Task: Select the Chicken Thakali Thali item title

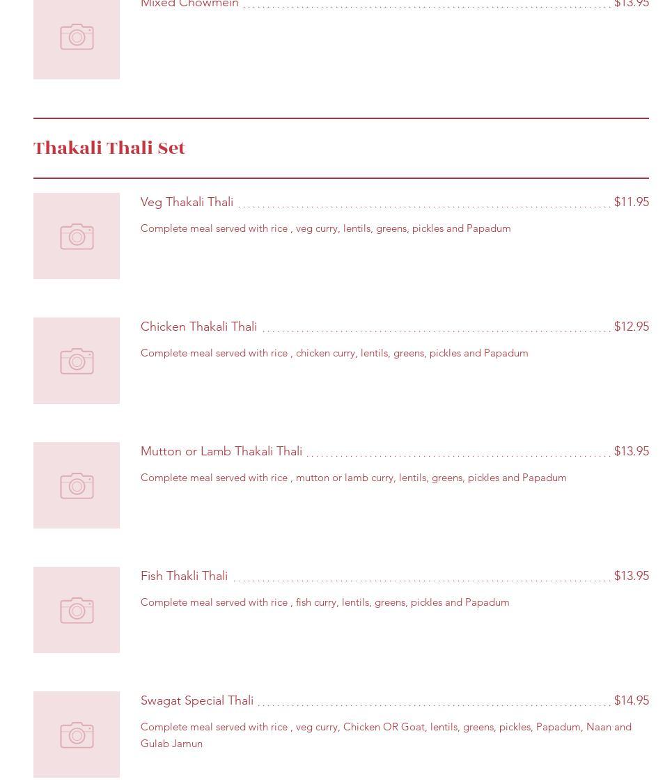Action: point(198,327)
